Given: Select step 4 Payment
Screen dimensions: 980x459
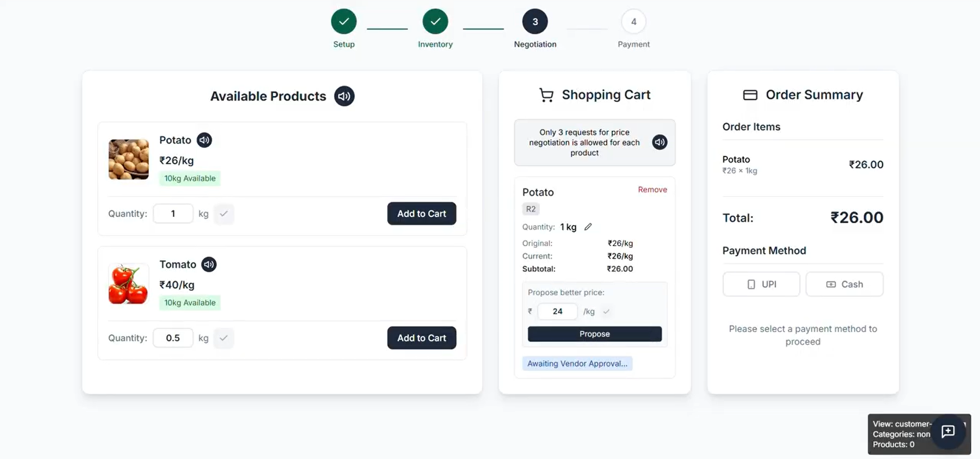Looking at the screenshot, I should 633,21.
